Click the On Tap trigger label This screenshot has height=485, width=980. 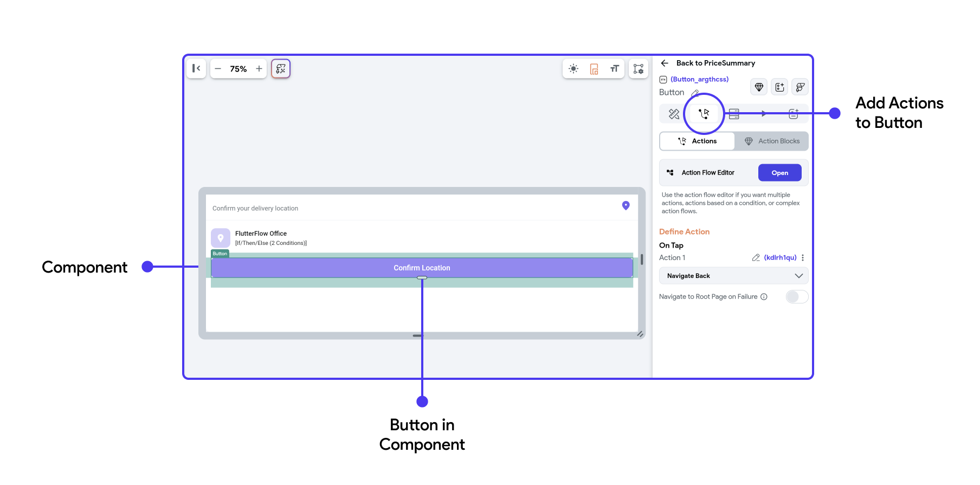tap(671, 245)
